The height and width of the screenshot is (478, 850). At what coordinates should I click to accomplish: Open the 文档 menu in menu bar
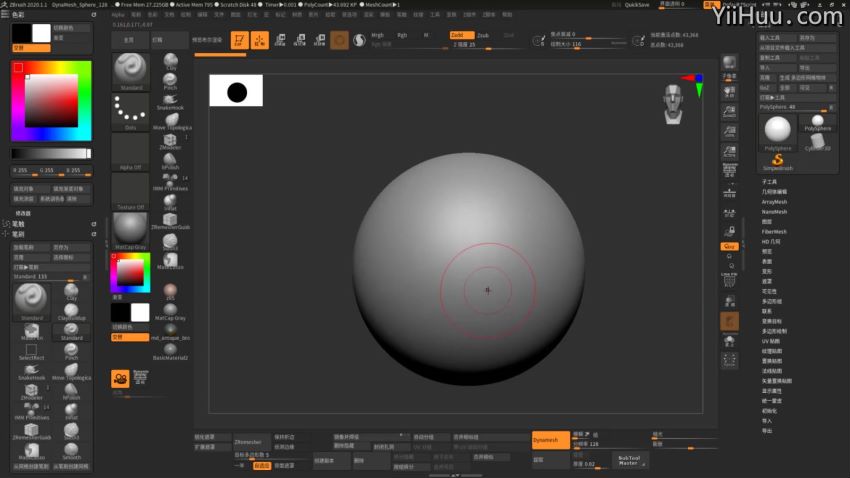point(169,15)
